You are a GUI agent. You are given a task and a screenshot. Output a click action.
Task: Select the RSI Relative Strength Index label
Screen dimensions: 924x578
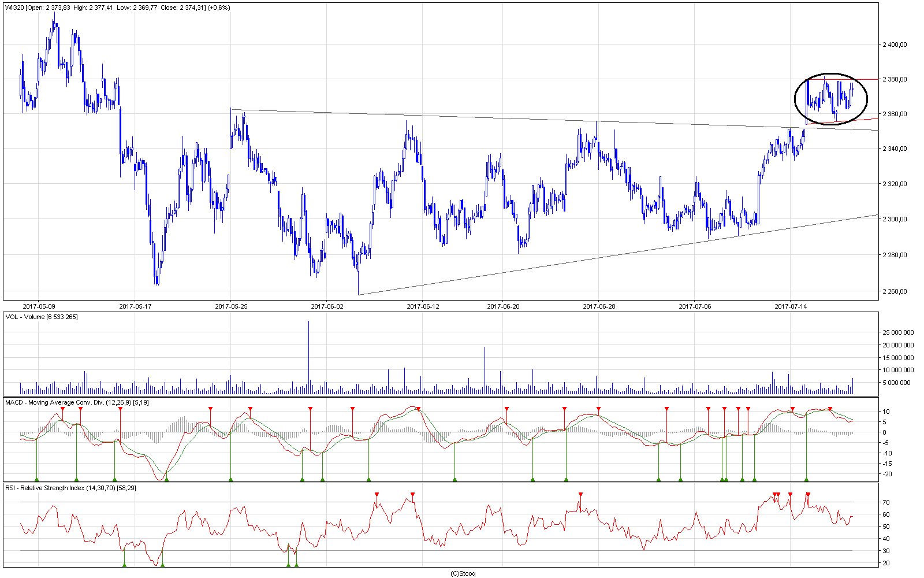pyautogui.click(x=70, y=488)
